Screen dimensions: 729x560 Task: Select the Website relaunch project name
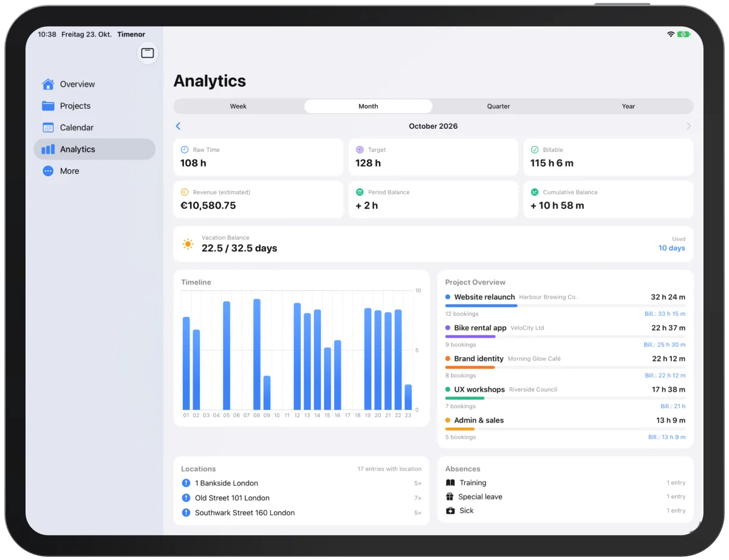point(484,297)
